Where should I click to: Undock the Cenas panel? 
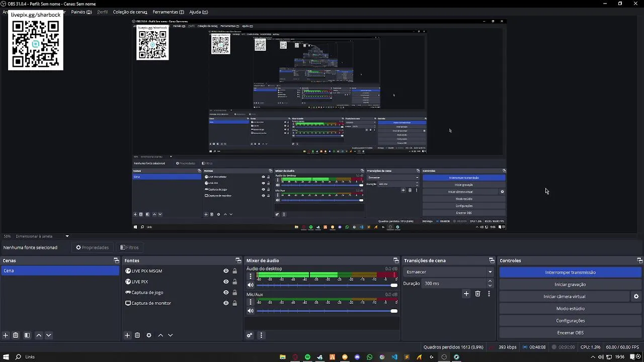[x=116, y=260]
